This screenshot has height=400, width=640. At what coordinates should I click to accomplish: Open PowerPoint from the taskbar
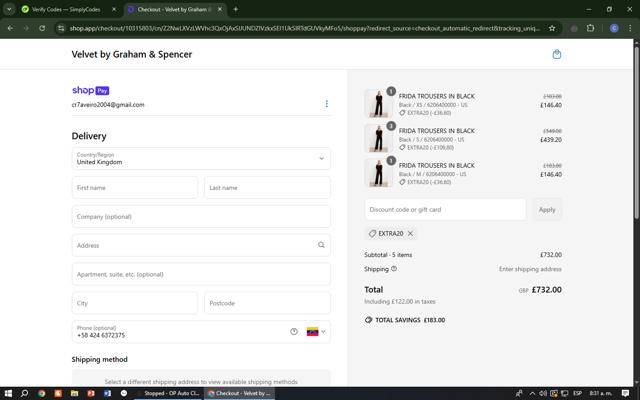pyautogui.click(x=91, y=393)
